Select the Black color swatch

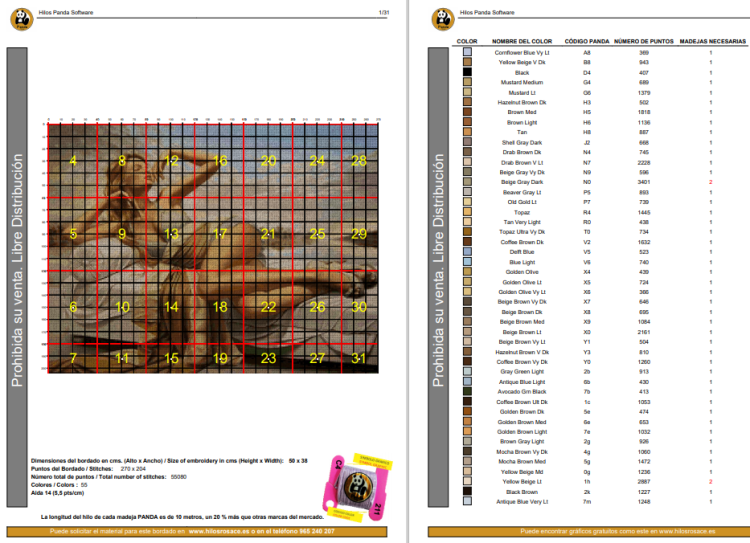pyautogui.click(x=467, y=72)
